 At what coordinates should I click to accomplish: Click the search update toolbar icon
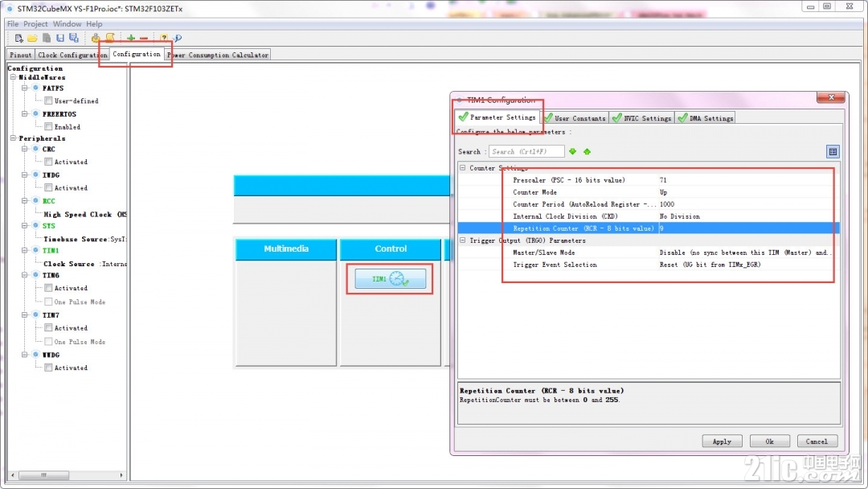pos(178,39)
